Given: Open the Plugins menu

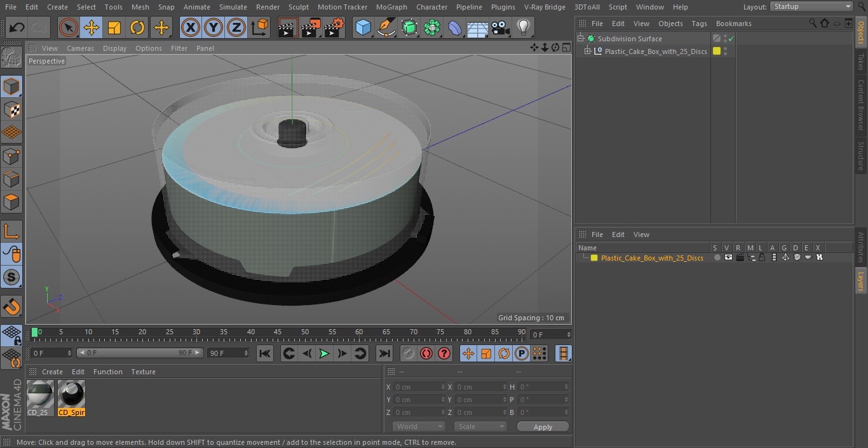Looking at the screenshot, I should click(503, 7).
